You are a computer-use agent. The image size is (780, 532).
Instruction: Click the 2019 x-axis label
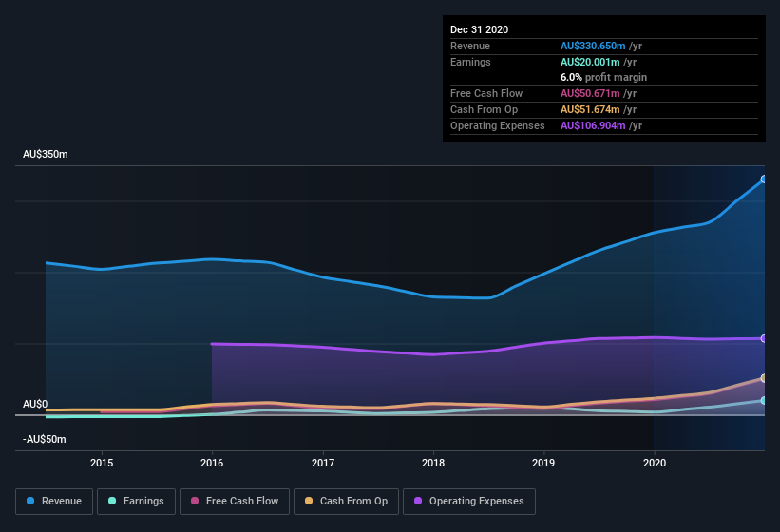tap(543, 463)
